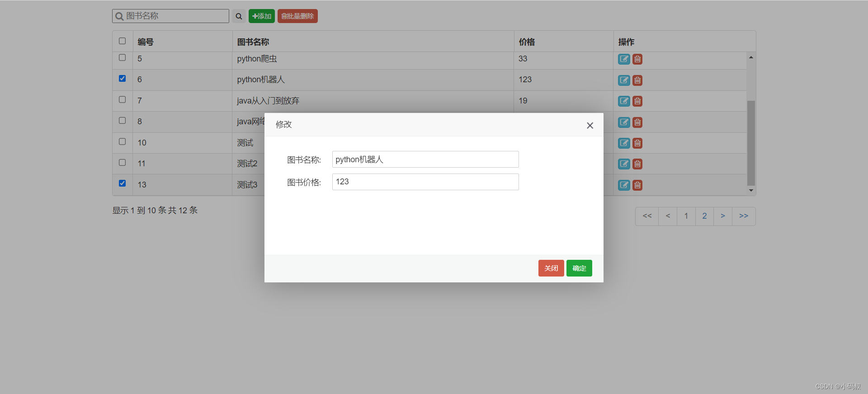
Task: Edit row 7 java从入门到放弃
Action: point(624,101)
